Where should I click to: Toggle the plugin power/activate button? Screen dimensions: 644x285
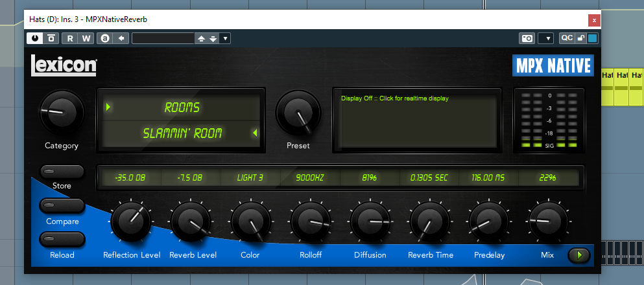tap(35, 38)
